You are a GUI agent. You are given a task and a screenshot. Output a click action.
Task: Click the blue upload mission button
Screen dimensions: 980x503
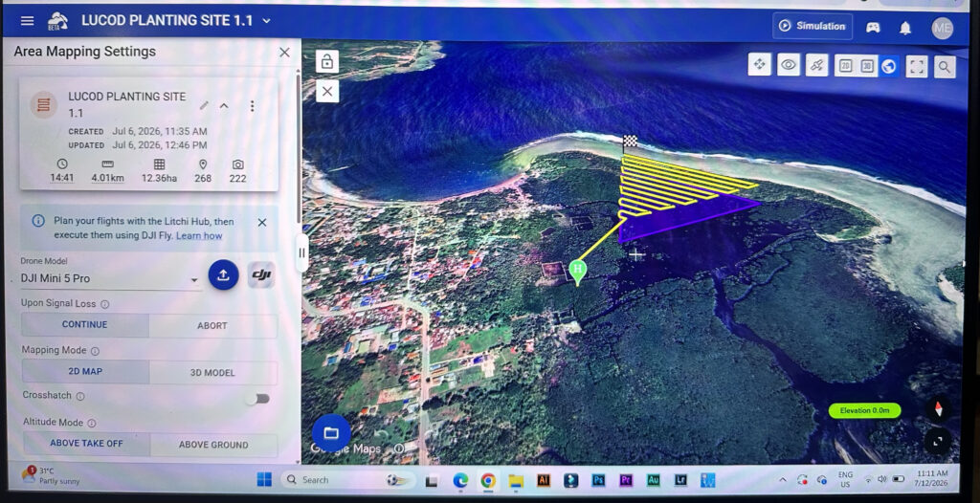point(223,275)
